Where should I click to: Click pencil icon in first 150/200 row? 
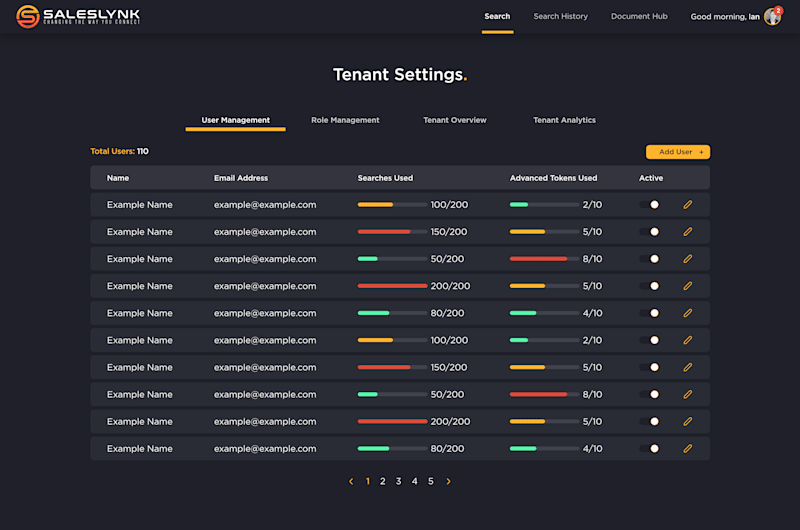(x=688, y=232)
